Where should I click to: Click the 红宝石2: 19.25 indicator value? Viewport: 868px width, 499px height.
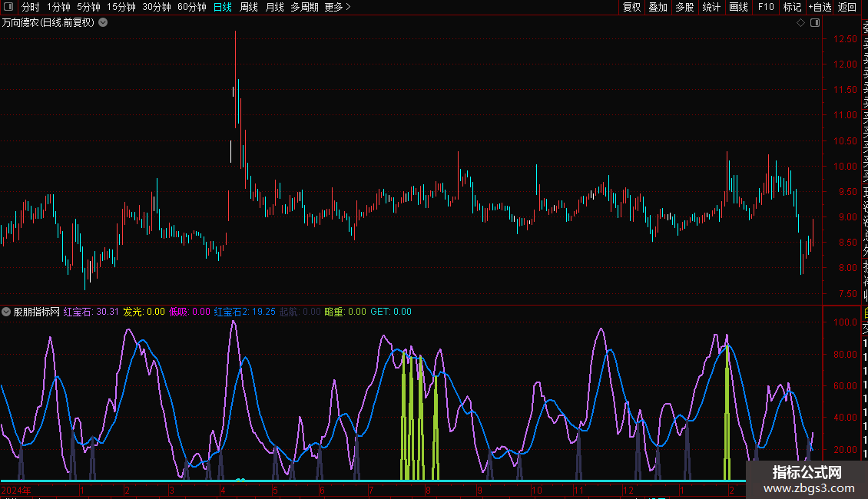point(245,312)
